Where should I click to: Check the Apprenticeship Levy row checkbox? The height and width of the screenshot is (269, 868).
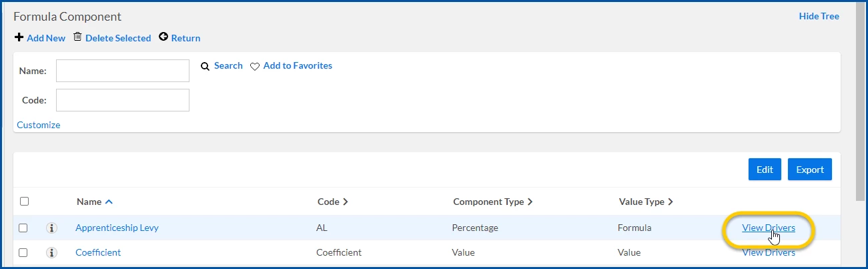click(x=23, y=228)
